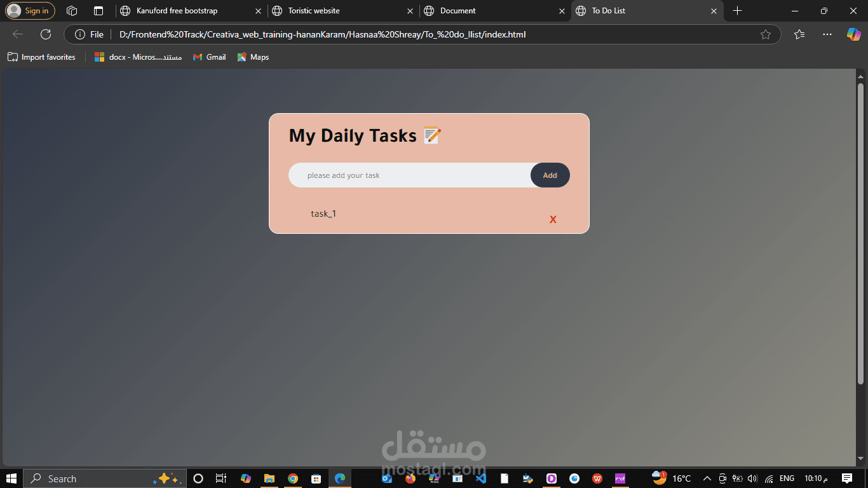Open a new browser tab
868x488 pixels.
click(x=737, y=11)
